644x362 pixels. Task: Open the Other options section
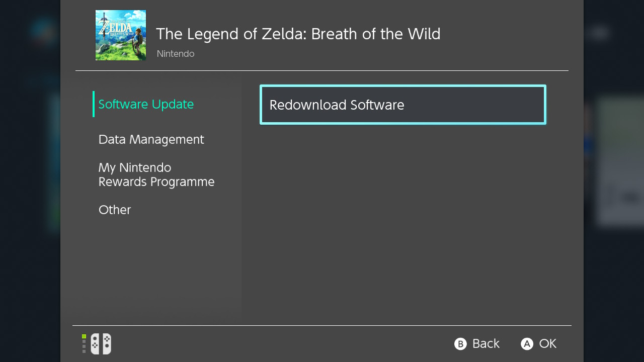115,210
